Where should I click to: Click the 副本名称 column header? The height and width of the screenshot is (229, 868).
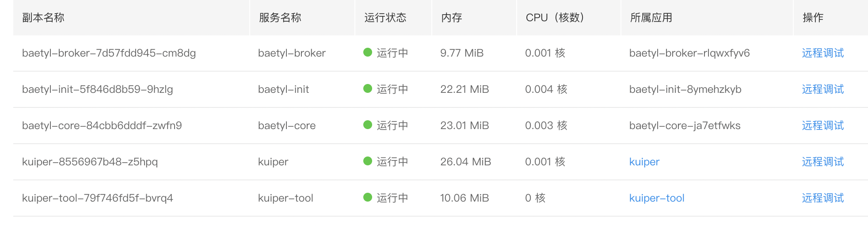coord(43,18)
